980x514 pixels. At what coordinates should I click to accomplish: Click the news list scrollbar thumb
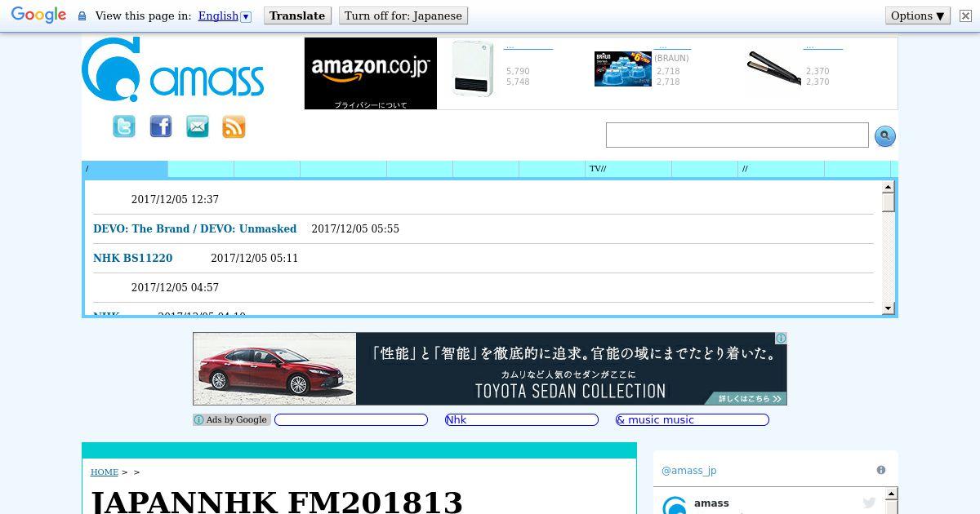(889, 202)
